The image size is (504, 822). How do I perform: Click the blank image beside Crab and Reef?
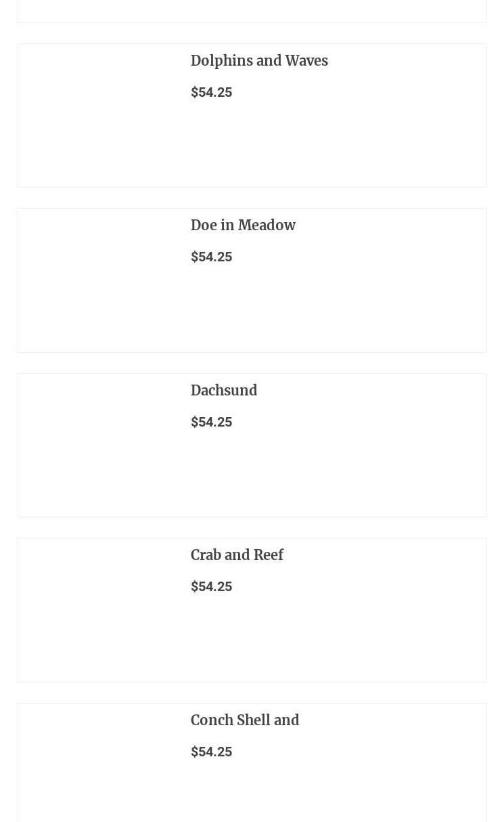(x=99, y=610)
